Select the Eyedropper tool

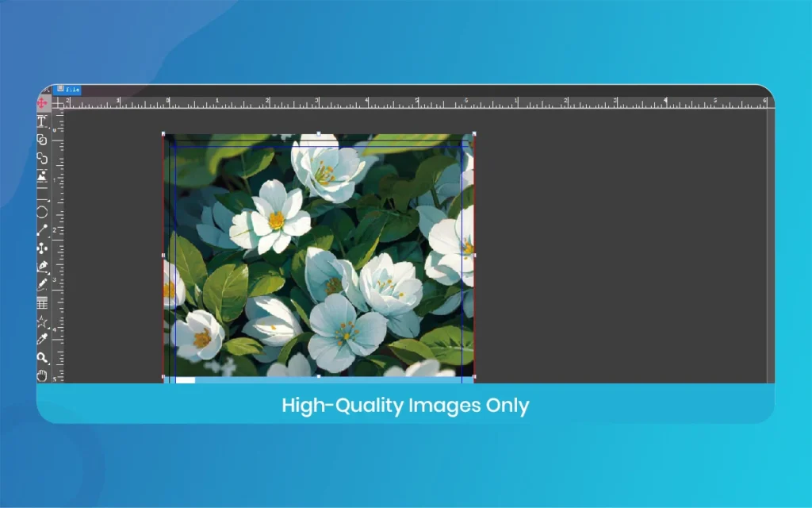click(43, 340)
